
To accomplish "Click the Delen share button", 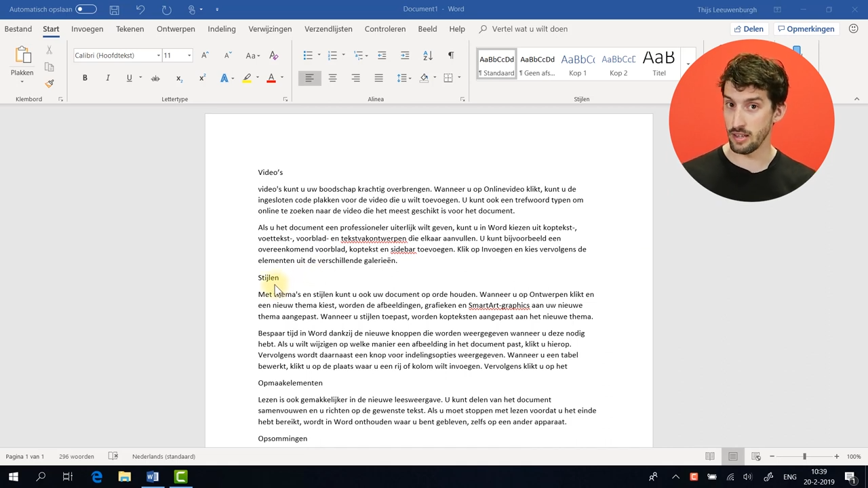I will pos(748,29).
